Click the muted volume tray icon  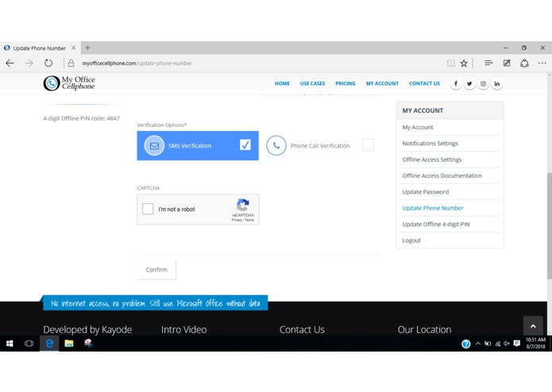point(507,344)
